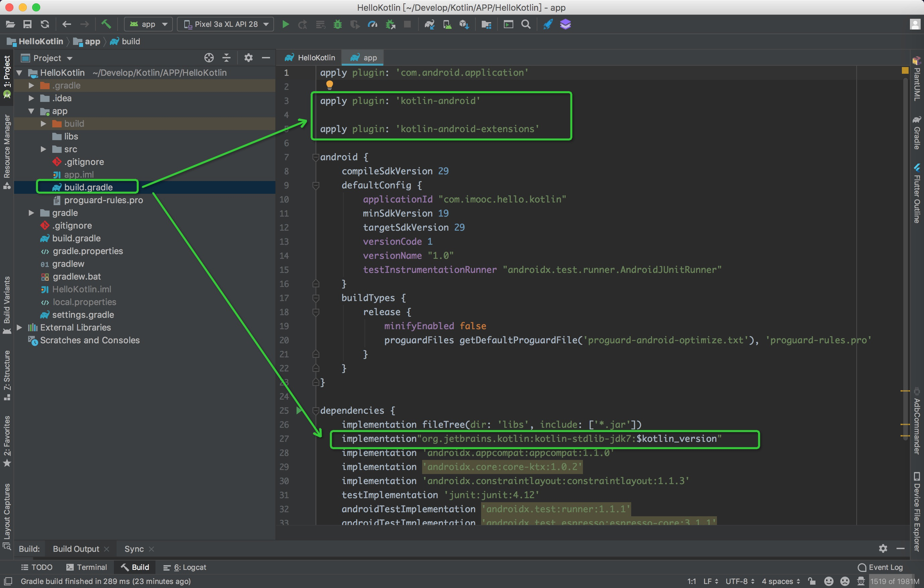Click the Run Anything terminal icon

(509, 24)
